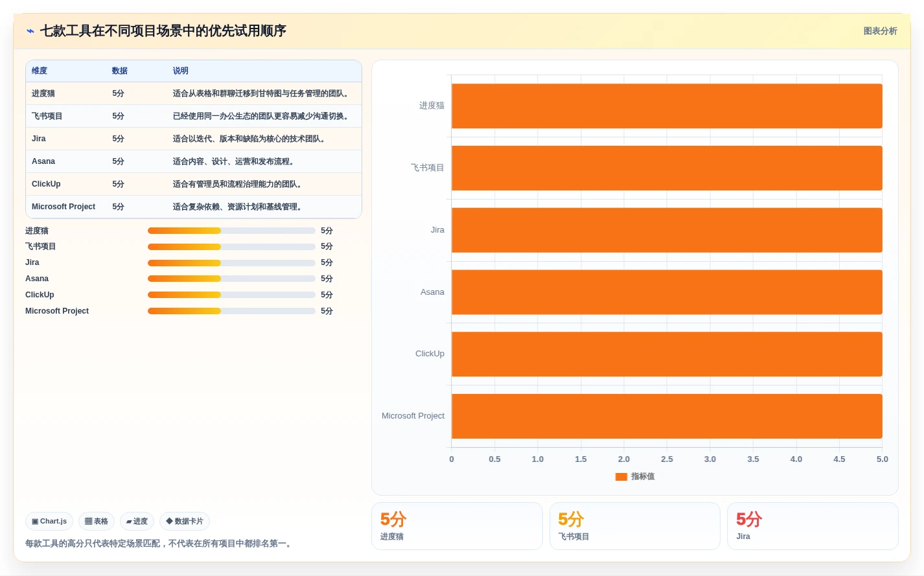The width and height of the screenshot is (924, 576).
Task: Select the Asana table row name
Action: pos(43,161)
